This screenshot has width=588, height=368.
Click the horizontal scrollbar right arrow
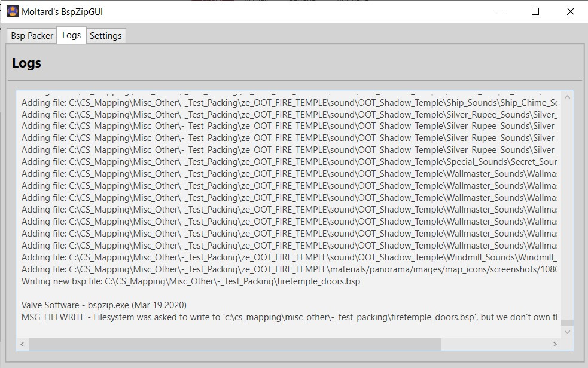[x=555, y=345]
